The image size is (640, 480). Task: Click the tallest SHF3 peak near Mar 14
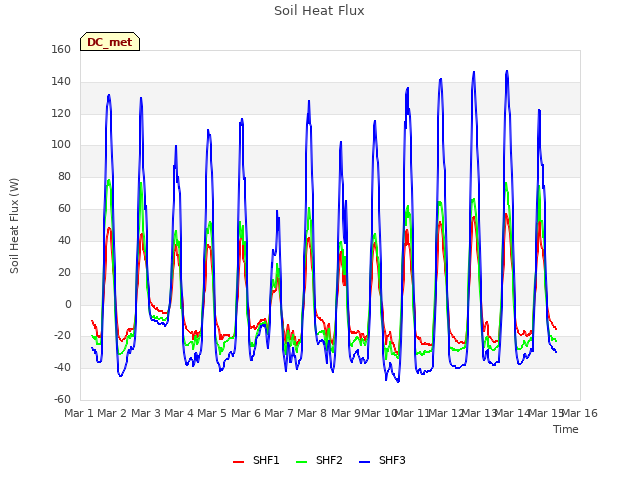coord(507,71)
